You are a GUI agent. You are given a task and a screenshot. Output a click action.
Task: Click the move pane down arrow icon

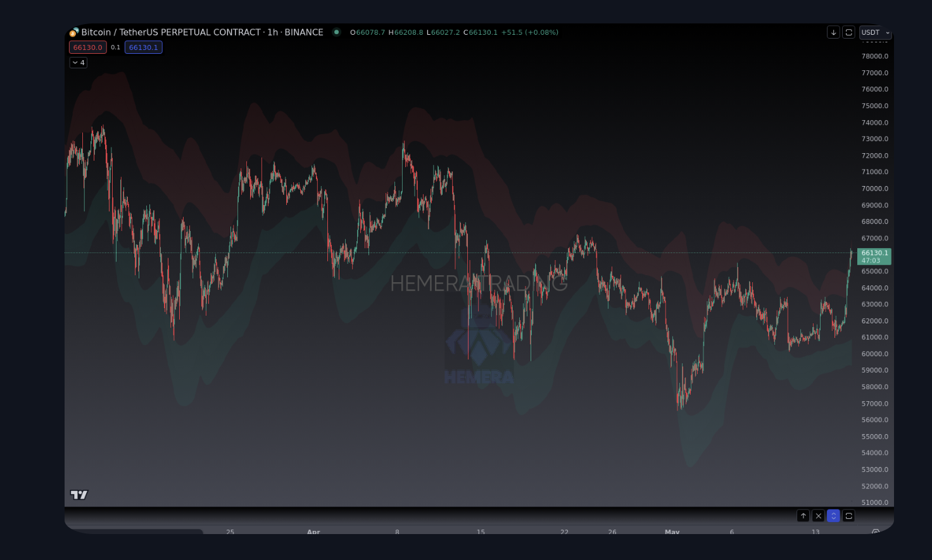coord(833,32)
